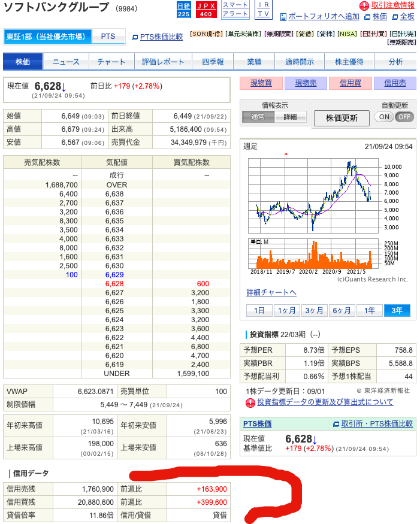Open the 適時開示 tab
This screenshot has width=420, height=524.
coord(300,62)
